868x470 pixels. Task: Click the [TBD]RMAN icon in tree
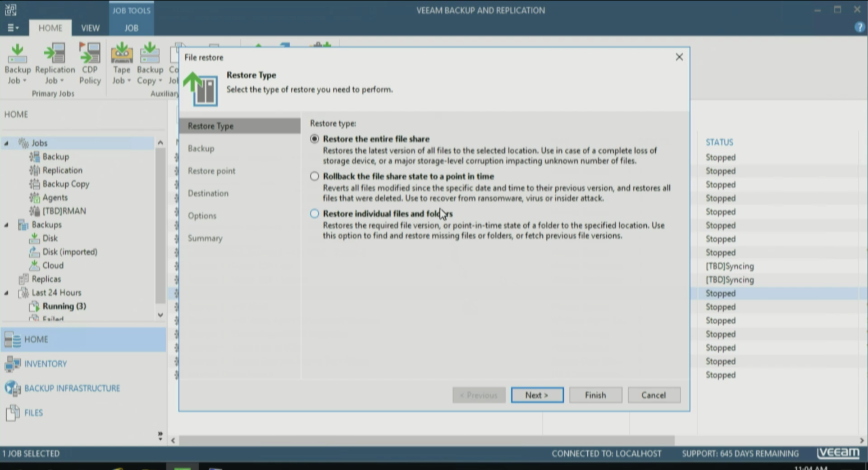35,211
